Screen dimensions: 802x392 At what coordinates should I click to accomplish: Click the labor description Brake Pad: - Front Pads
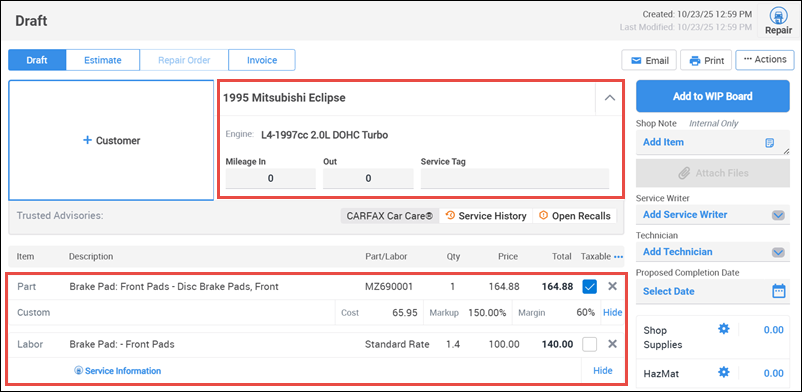coord(122,344)
